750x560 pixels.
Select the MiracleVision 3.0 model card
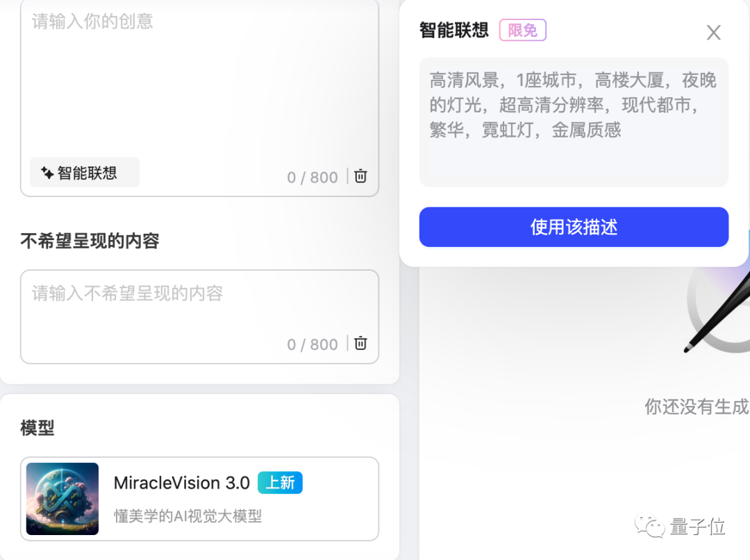pos(199,499)
